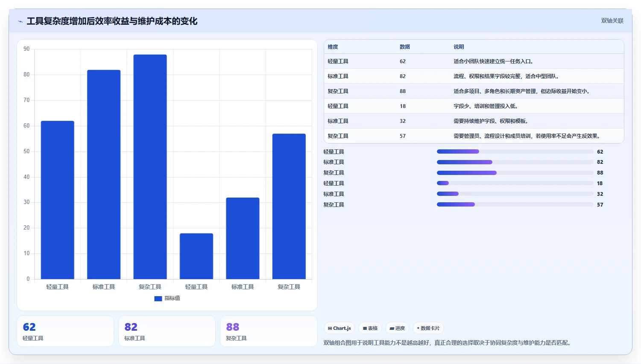Click the progress bar valued 57

tap(515, 204)
